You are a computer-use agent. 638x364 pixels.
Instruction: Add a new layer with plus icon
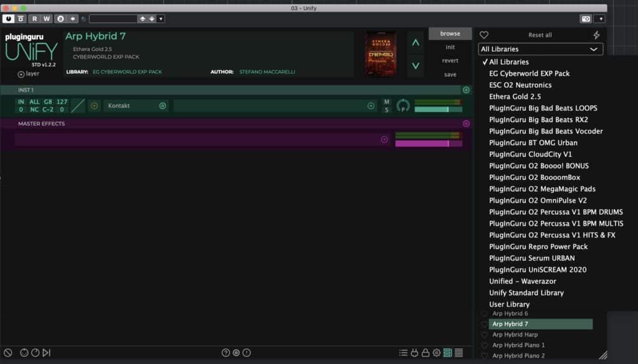tap(21, 74)
